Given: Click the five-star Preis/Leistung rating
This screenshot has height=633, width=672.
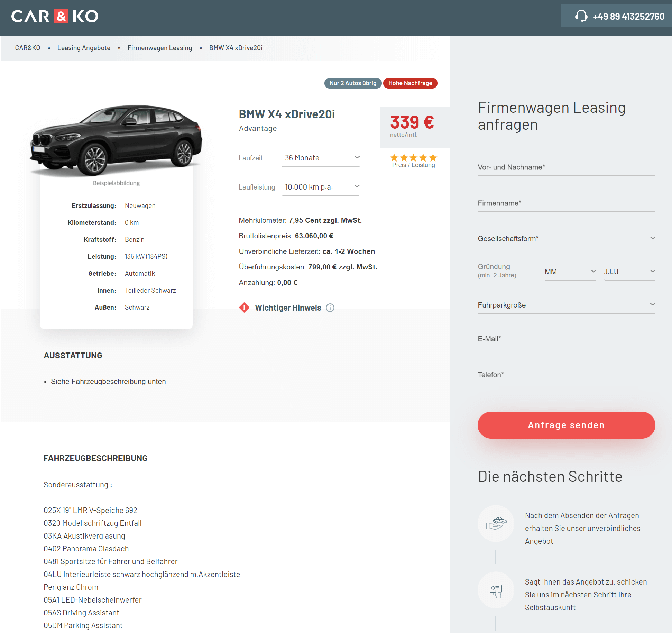Looking at the screenshot, I should (x=414, y=158).
